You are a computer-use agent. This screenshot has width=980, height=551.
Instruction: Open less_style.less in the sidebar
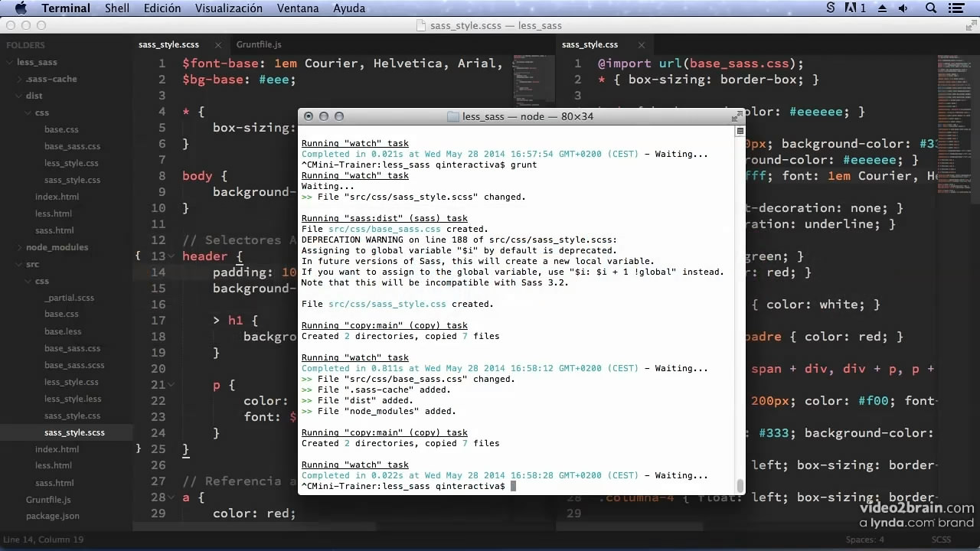click(x=73, y=399)
